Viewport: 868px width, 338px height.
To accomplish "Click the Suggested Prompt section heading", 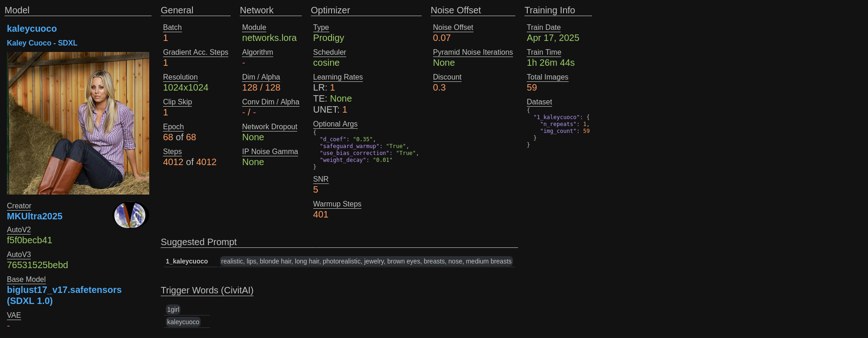I will (199, 242).
